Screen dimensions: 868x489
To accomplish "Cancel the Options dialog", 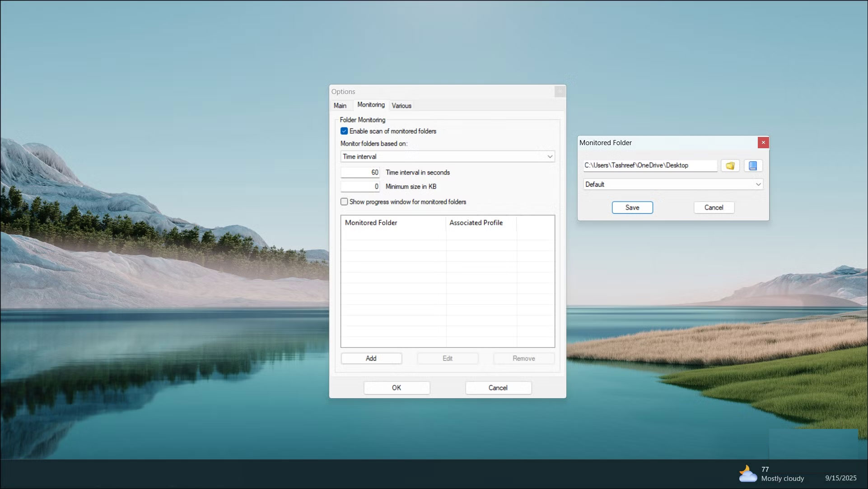I will click(498, 387).
